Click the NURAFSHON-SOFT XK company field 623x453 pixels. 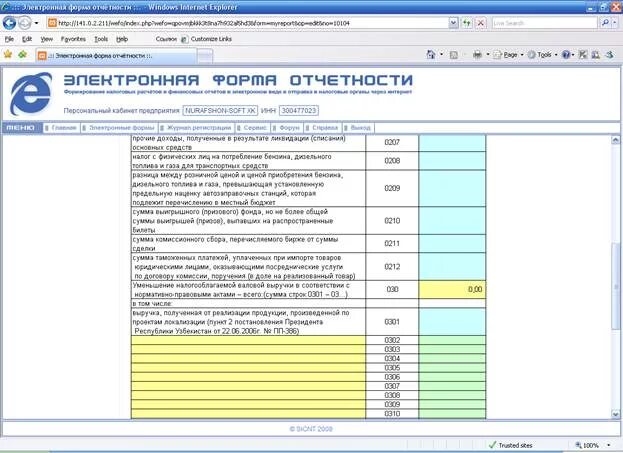tap(220, 110)
